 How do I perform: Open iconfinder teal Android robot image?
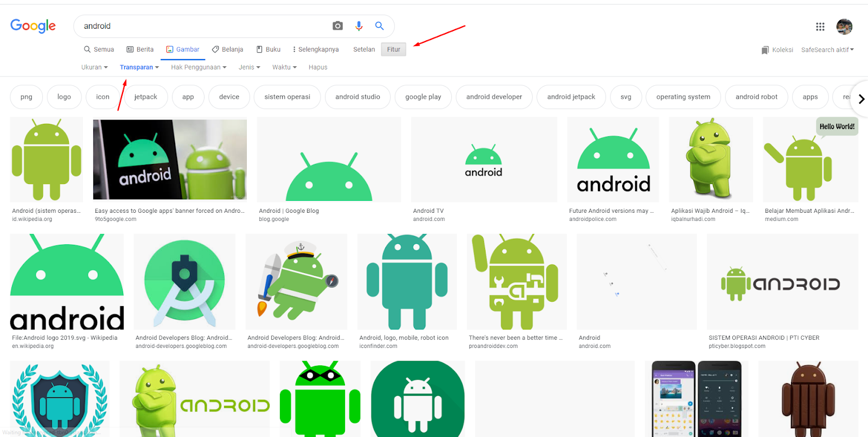(x=407, y=282)
